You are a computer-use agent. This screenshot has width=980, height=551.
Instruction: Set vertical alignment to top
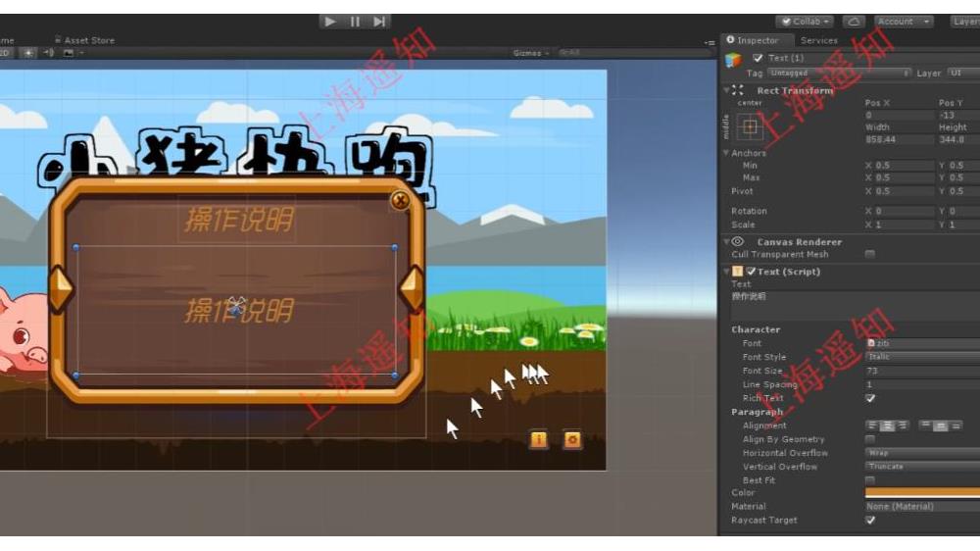(926, 426)
